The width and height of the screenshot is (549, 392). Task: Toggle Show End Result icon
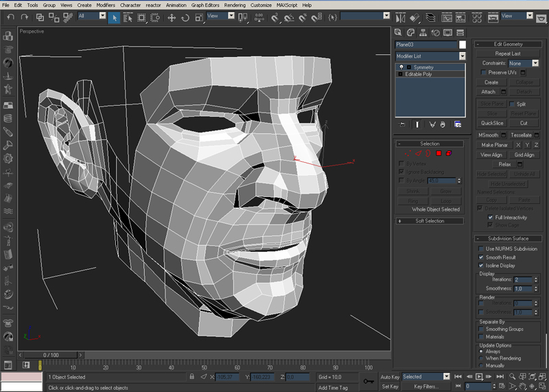[417, 124]
